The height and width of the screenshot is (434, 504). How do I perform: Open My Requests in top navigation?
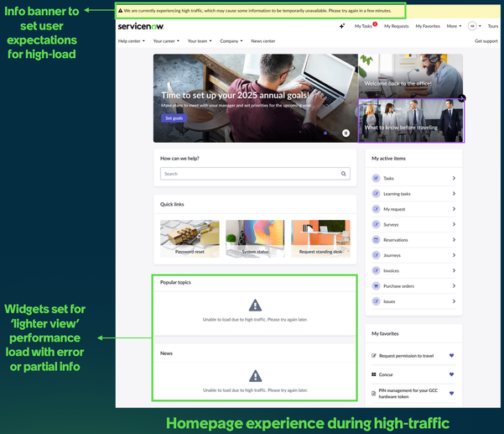[x=397, y=26]
